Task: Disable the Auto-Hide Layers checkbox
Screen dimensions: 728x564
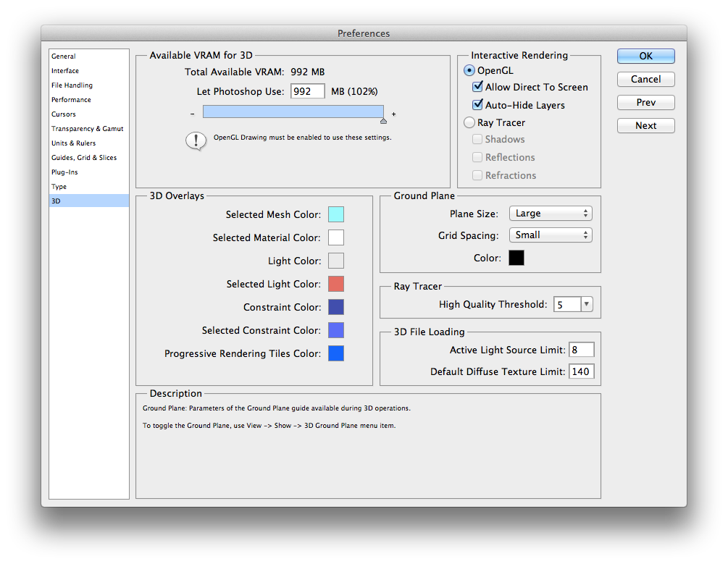Action: click(477, 105)
